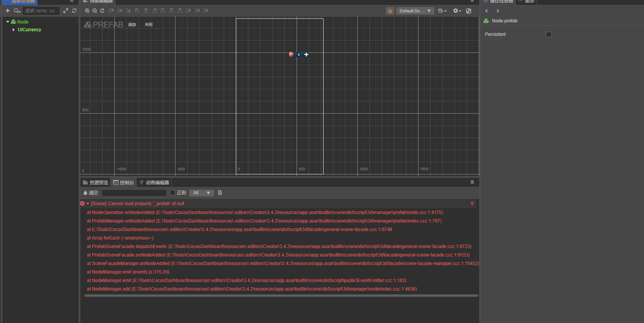
Task: Distribute nodes by horizontal centers
Action: pos(197,10)
